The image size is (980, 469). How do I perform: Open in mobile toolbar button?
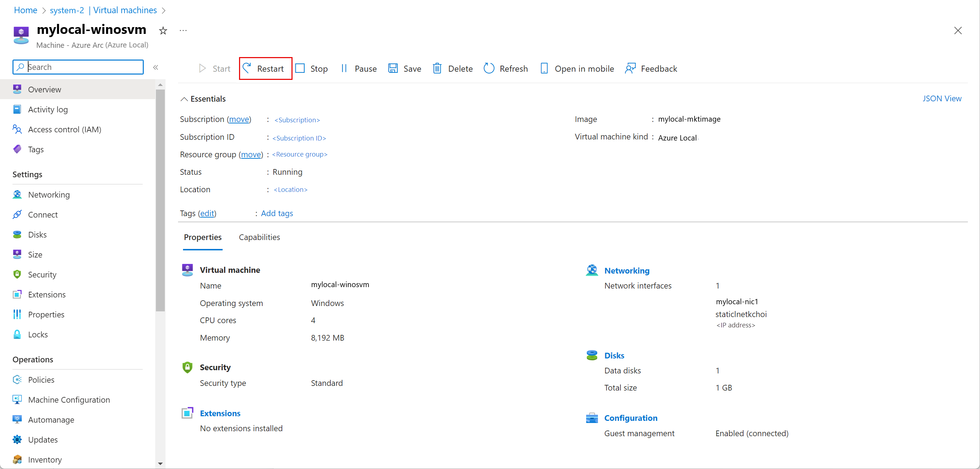[x=577, y=68]
